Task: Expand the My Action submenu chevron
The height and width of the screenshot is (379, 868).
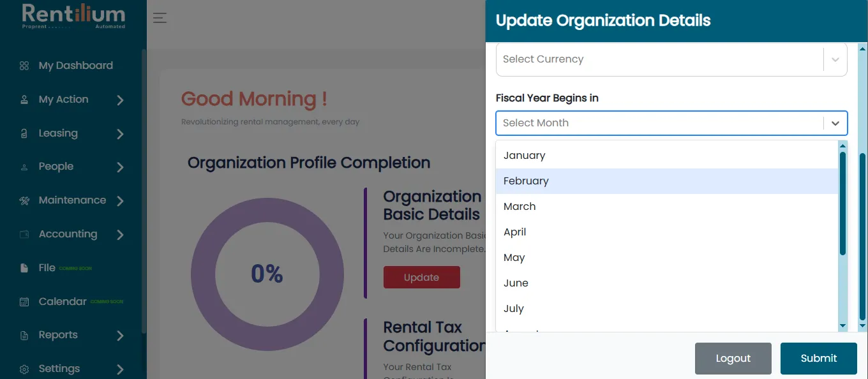Action: 120,100
